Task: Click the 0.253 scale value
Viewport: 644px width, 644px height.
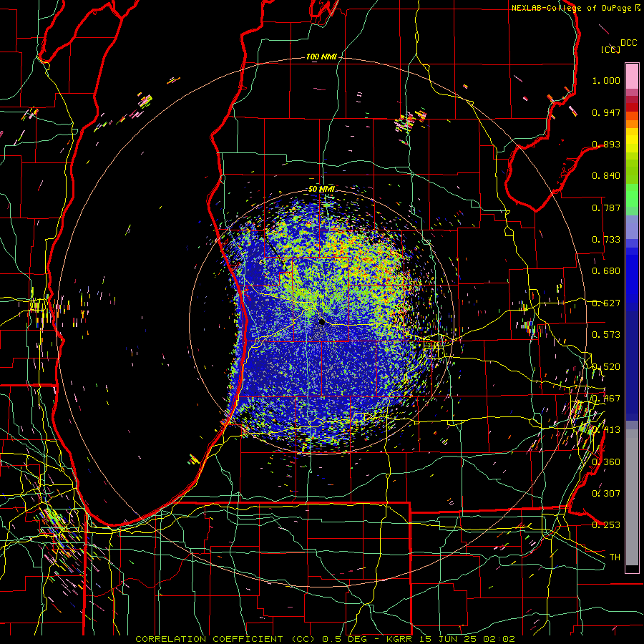Action: (x=606, y=525)
